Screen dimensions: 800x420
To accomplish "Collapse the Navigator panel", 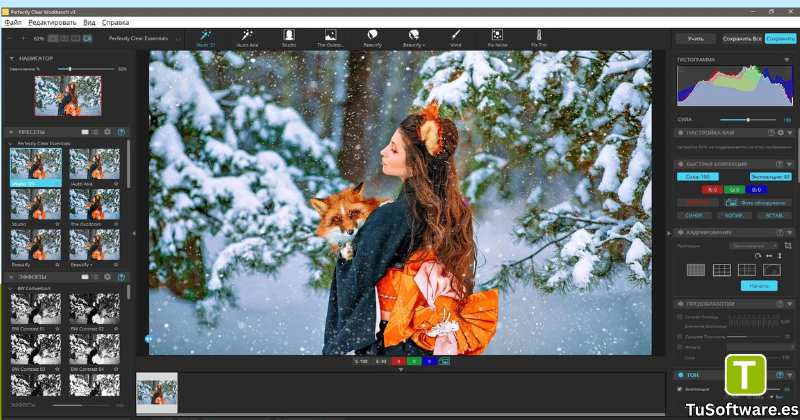I will pyautogui.click(x=11, y=59).
